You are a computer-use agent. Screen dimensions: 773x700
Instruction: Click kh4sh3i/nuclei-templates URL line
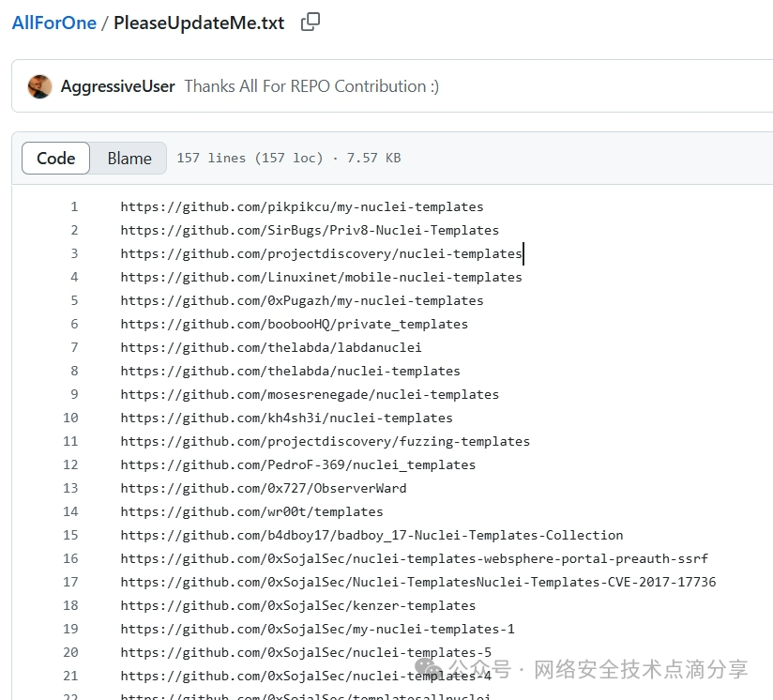[286, 418]
